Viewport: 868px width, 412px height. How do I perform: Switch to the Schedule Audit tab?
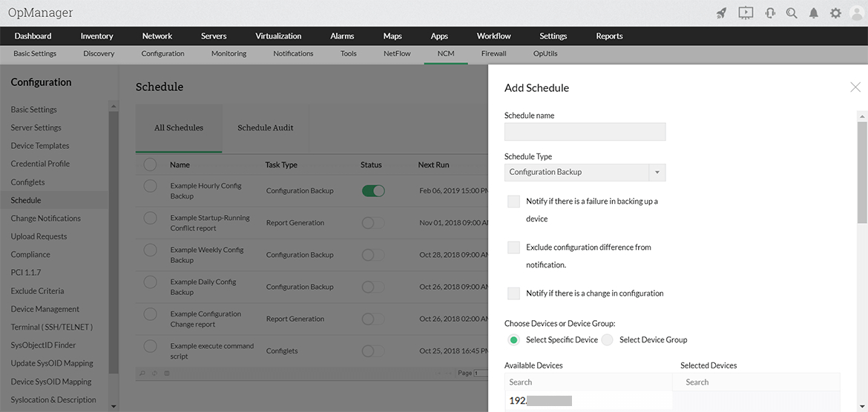click(265, 127)
